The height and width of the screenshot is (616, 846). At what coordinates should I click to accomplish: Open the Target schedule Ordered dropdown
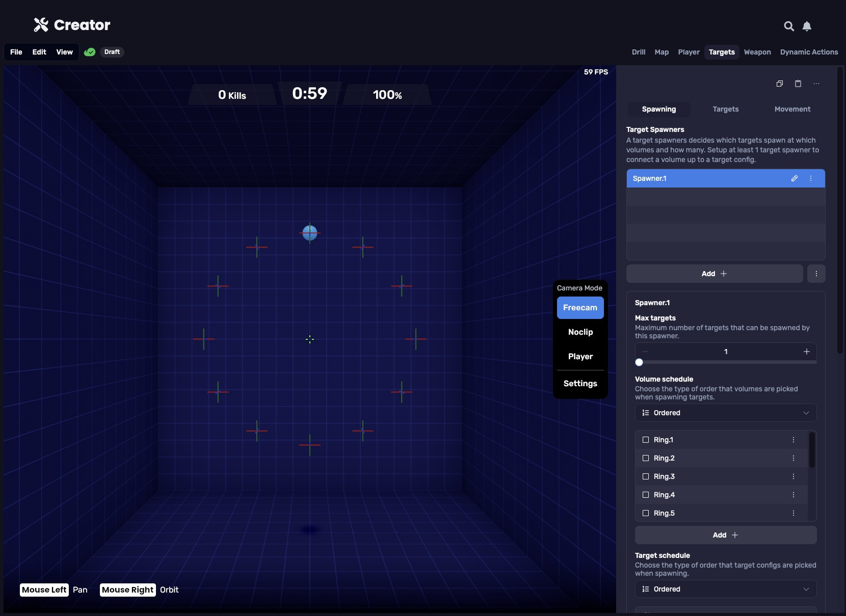(726, 589)
